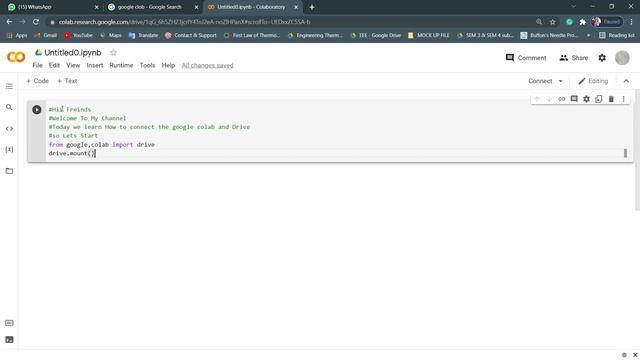Move cell down arrow
This screenshot has width=640, height=360.
[549, 99]
